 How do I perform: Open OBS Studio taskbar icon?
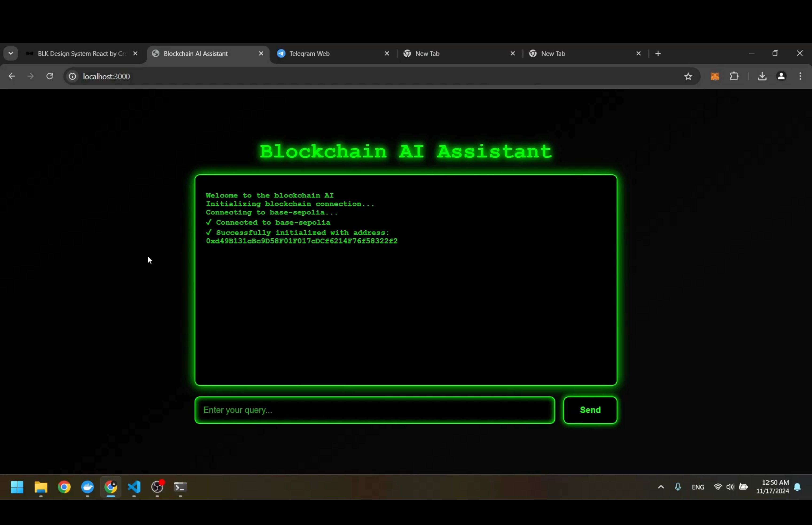(157, 487)
